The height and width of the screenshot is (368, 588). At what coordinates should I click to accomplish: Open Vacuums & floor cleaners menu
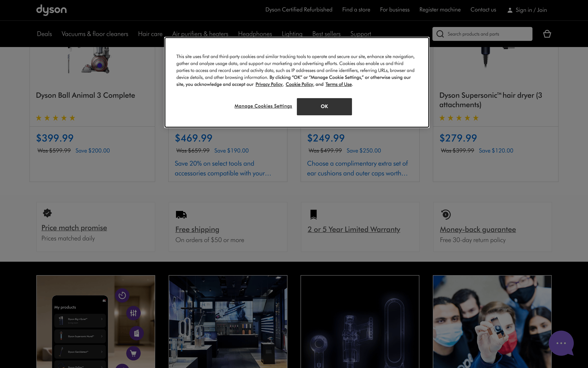coord(95,34)
